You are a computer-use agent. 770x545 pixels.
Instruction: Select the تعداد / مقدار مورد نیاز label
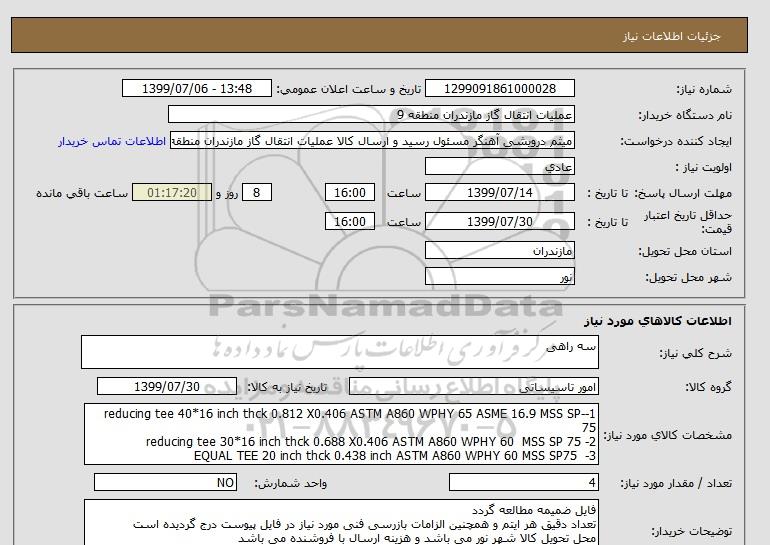pyautogui.click(x=676, y=484)
